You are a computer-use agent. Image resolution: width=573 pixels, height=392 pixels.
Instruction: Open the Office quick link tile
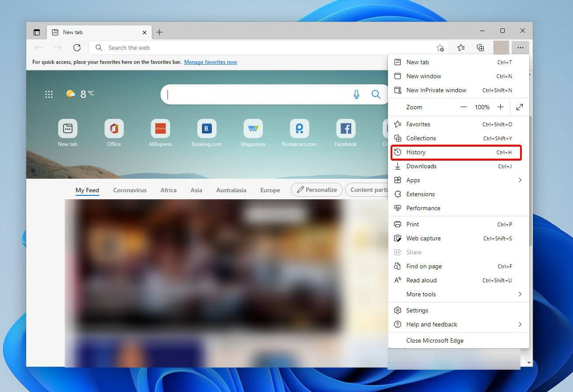tap(114, 133)
